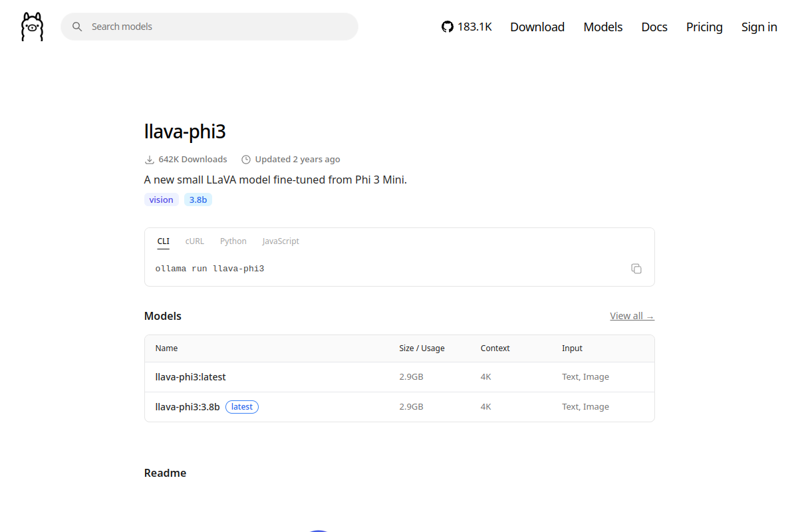Copy the ollama run command
Viewport: 798px width, 532px height.
pyautogui.click(x=636, y=269)
